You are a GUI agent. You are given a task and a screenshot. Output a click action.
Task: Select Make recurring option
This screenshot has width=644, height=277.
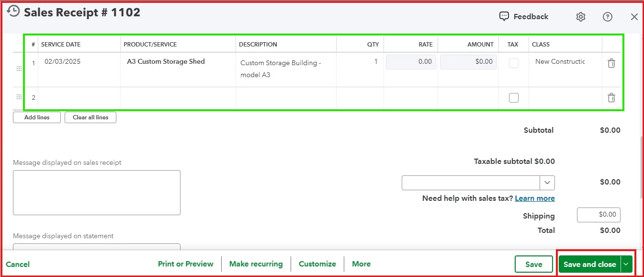(x=256, y=264)
